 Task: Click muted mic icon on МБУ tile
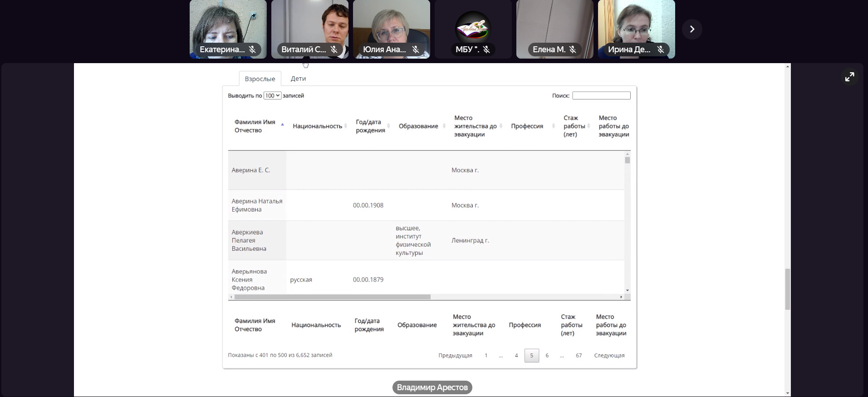pyautogui.click(x=486, y=50)
